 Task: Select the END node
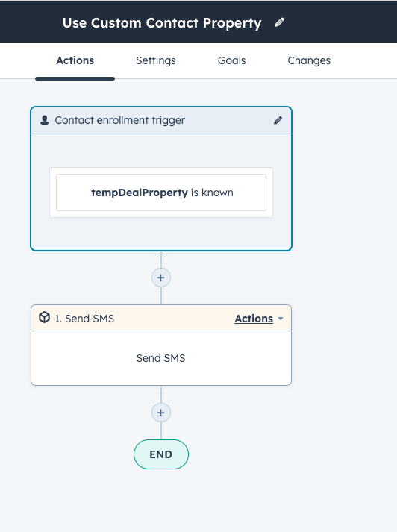tap(161, 454)
